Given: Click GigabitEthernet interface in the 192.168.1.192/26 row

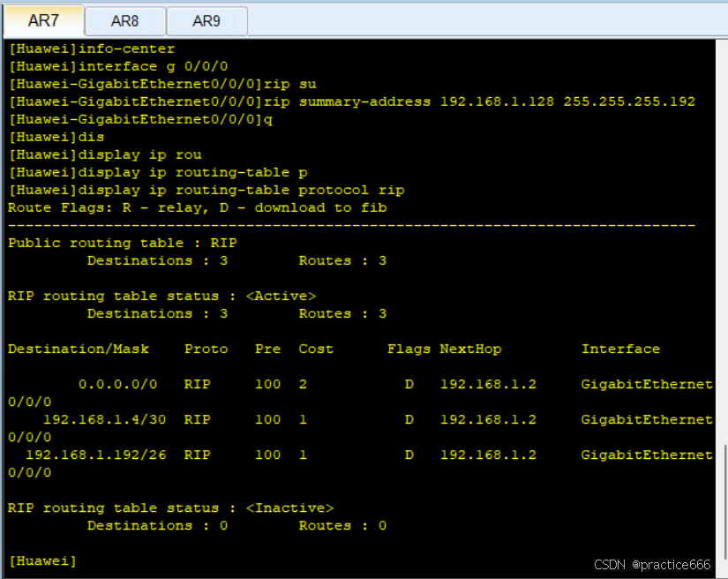Looking at the screenshot, I should pyautogui.click(x=647, y=455).
